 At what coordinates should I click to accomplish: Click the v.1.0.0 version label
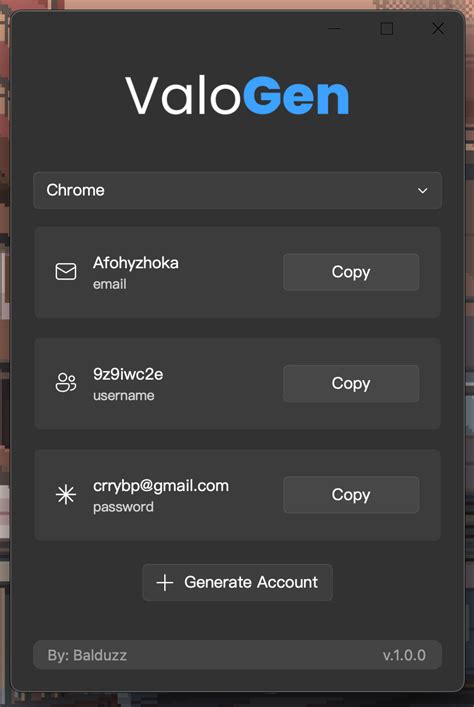click(x=404, y=655)
